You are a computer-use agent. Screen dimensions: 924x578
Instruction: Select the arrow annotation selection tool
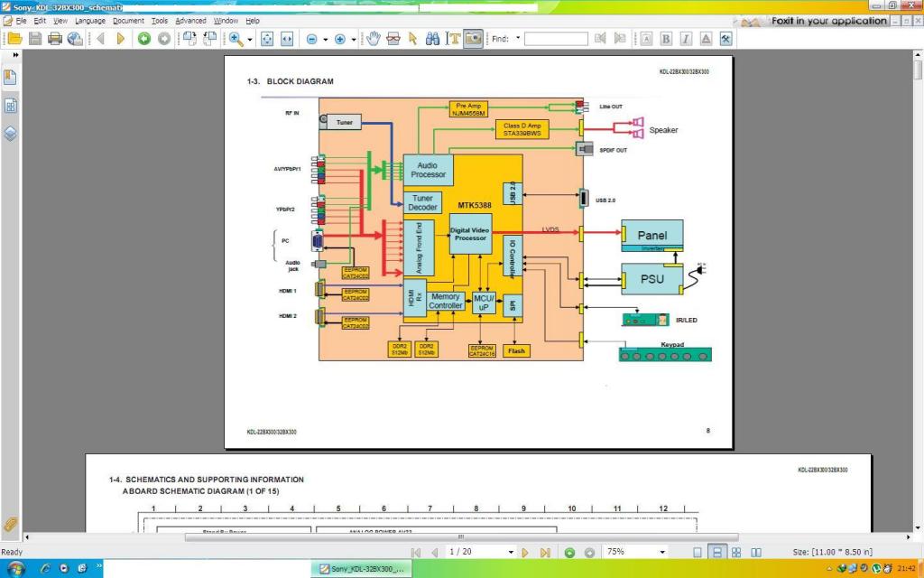[x=412, y=39]
